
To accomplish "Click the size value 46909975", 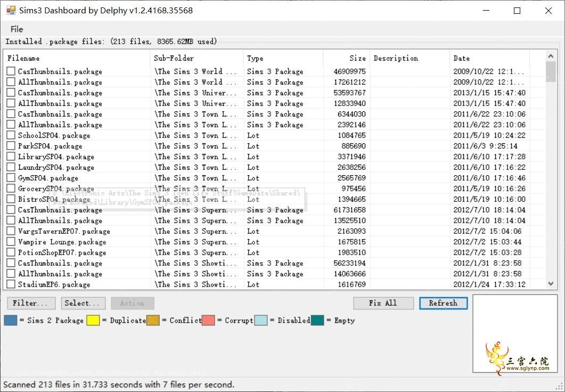I will tap(349, 71).
